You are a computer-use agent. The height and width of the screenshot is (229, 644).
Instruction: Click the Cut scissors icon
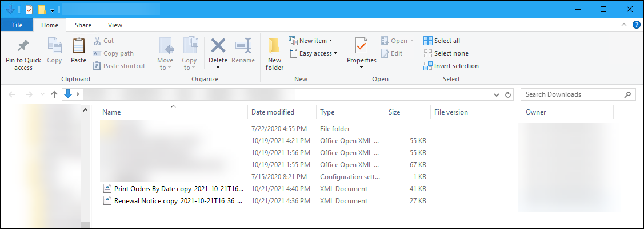pos(97,41)
